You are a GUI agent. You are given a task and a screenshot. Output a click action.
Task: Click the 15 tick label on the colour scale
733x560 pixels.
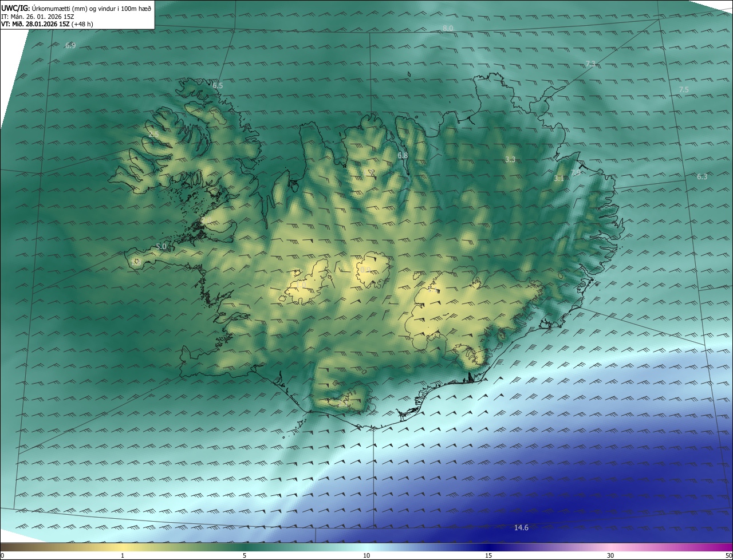point(488,555)
